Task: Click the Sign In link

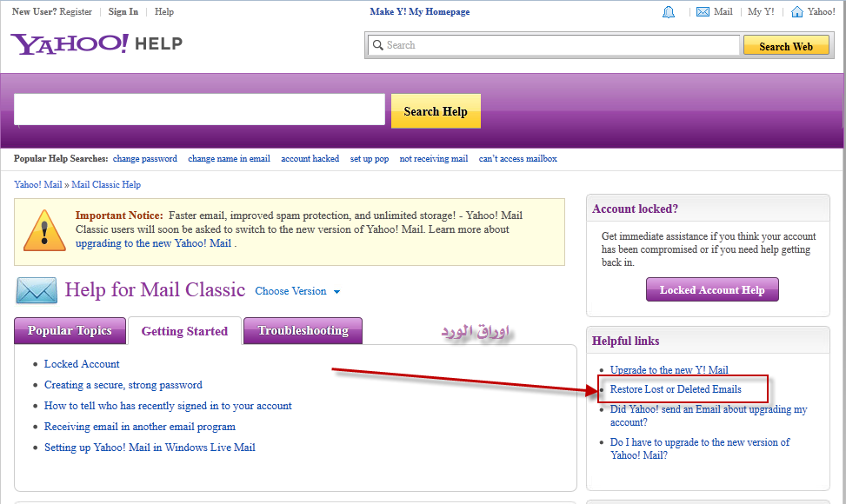Action: pyautogui.click(x=123, y=11)
